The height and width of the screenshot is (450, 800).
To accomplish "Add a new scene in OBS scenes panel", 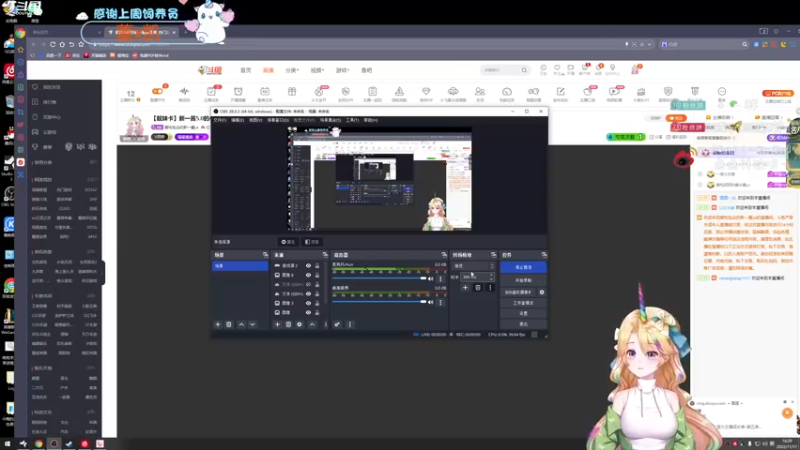I will click(x=218, y=324).
